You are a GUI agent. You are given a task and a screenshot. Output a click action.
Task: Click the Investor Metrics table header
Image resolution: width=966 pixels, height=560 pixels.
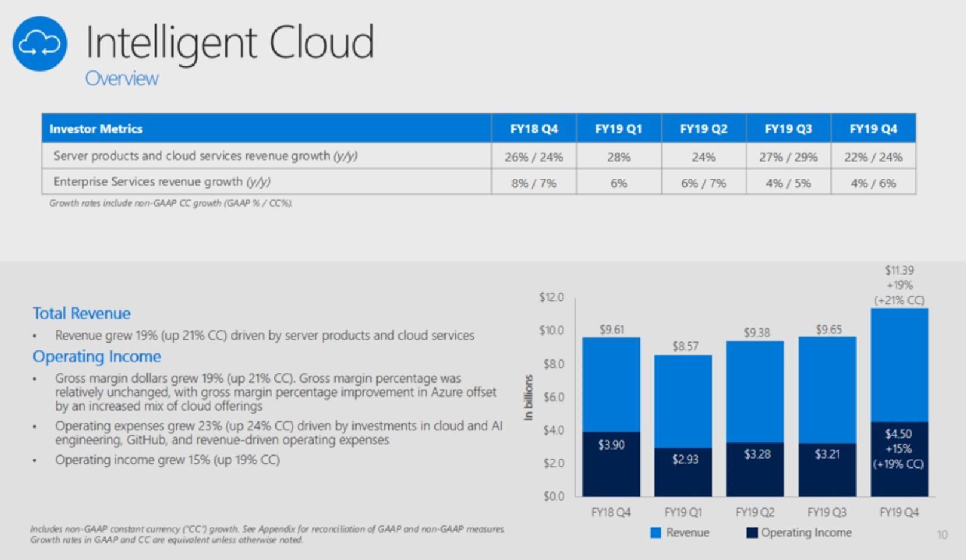pyautogui.click(x=96, y=129)
